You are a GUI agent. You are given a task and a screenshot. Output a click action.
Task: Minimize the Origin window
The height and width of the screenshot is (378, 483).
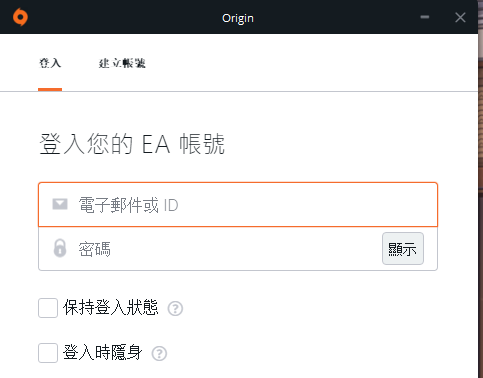coord(425,17)
